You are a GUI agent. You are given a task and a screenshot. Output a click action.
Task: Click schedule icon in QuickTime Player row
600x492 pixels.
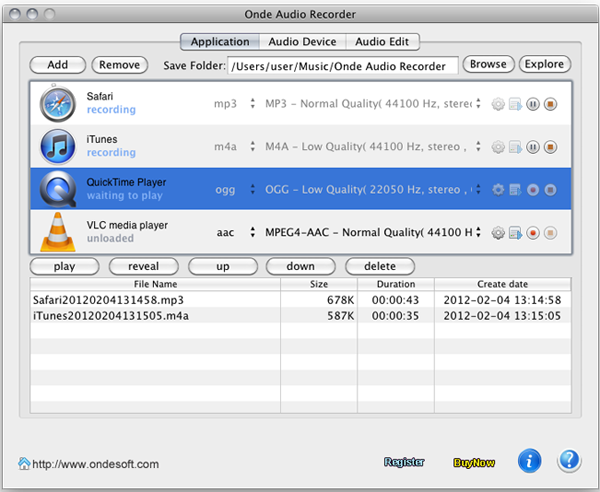[x=515, y=190]
